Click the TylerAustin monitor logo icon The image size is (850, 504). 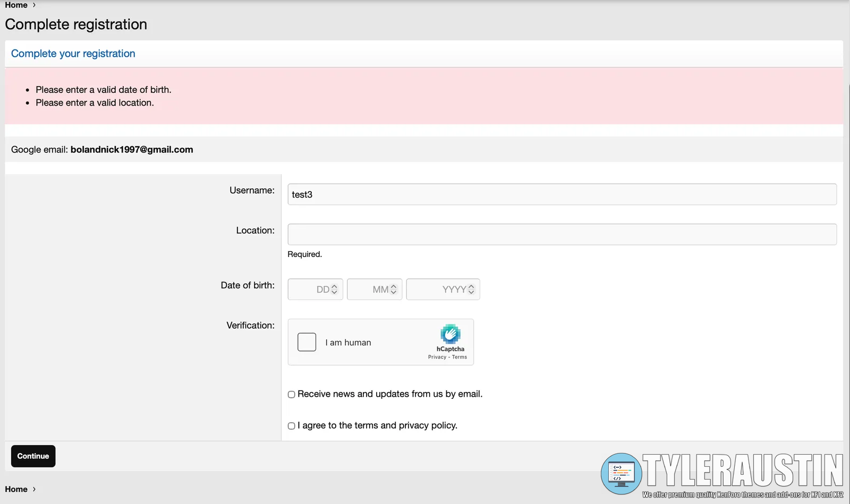(620, 473)
